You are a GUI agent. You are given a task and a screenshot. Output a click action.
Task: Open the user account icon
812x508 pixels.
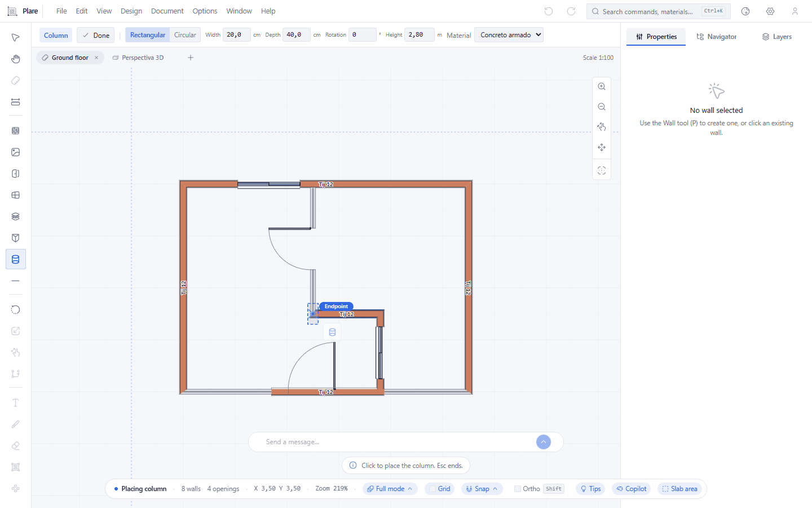pos(795,11)
